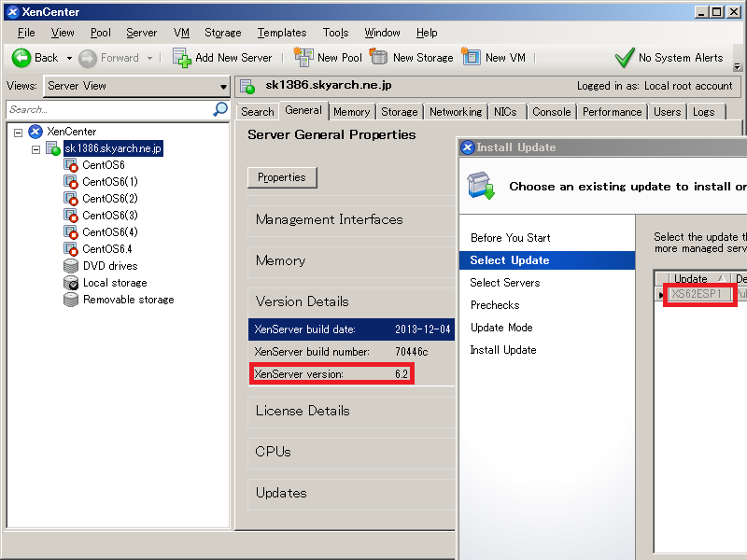Expand the License Details section
747x560 pixels.
[351, 411]
